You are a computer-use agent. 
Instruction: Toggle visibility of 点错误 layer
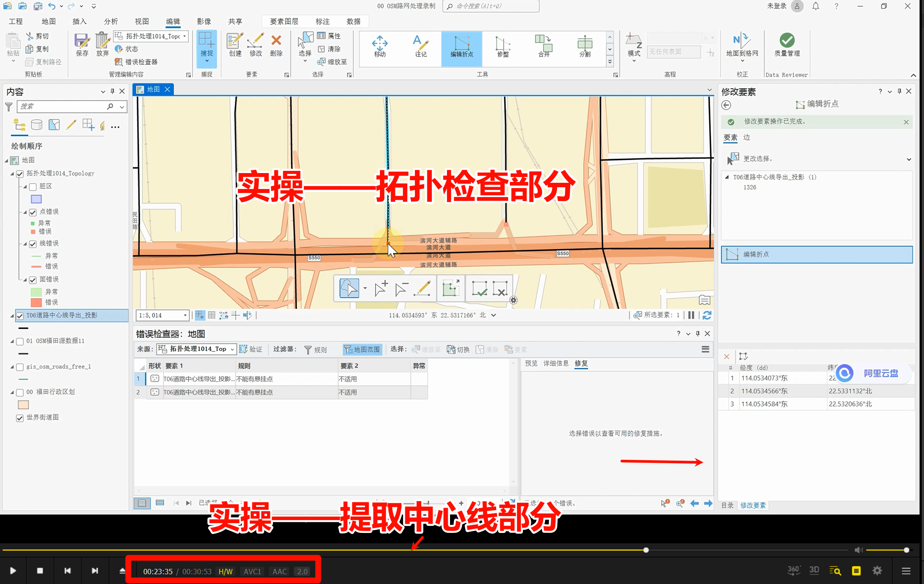coord(32,211)
